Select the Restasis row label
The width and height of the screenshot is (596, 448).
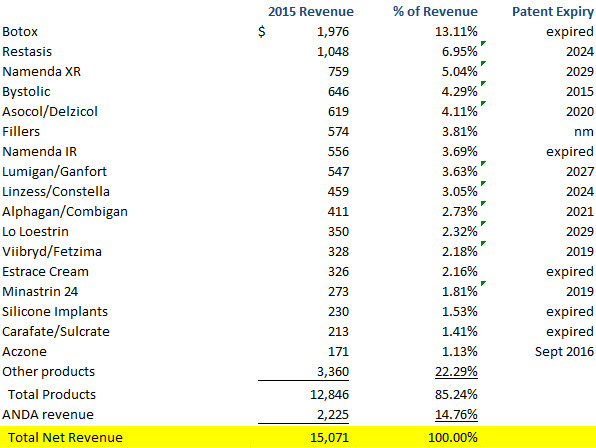27,51
